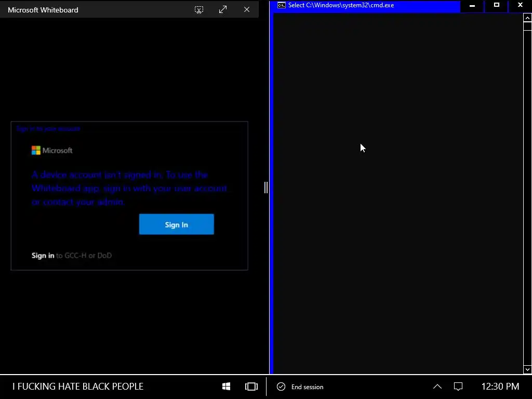Click the snip icon in the Whiteboard title bar

pos(199,10)
